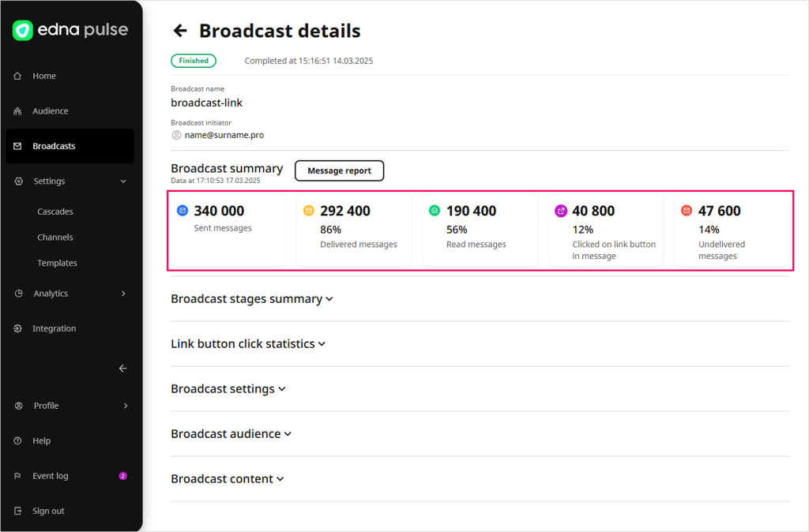This screenshot has height=532, width=809.
Task: Click Sign out in the sidebar
Action: 48,511
